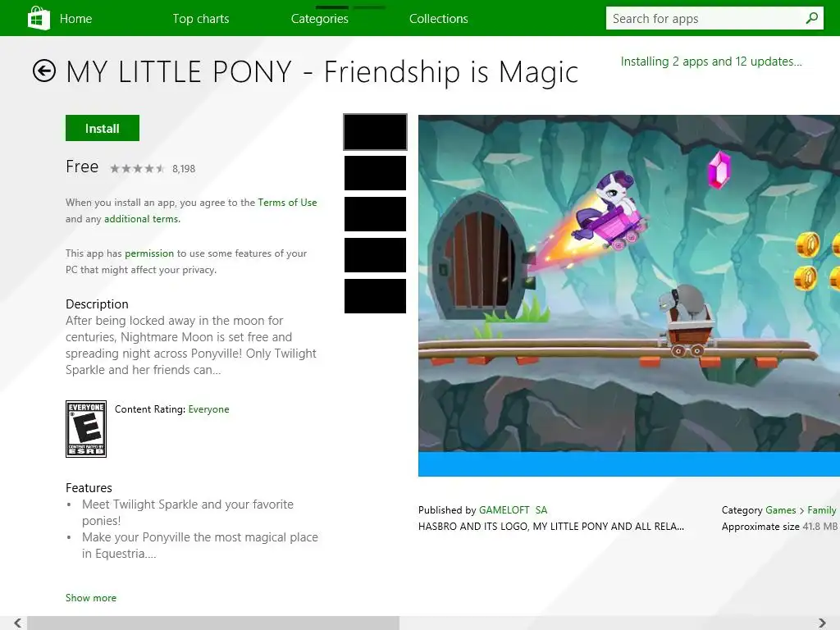The height and width of the screenshot is (630, 840).
Task: Click the Everyone content rating link
Action: (x=208, y=409)
